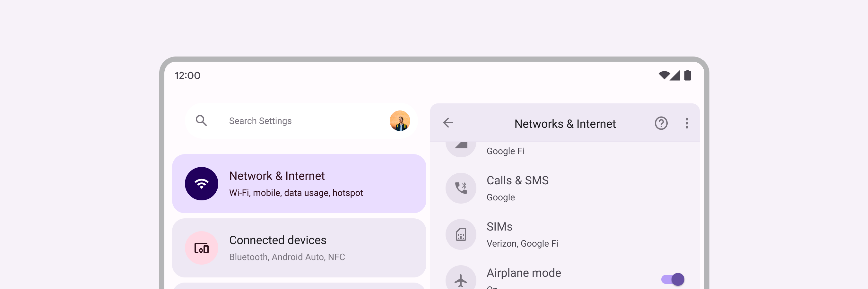
Task: Click the battery status bar icon
Action: pos(687,75)
